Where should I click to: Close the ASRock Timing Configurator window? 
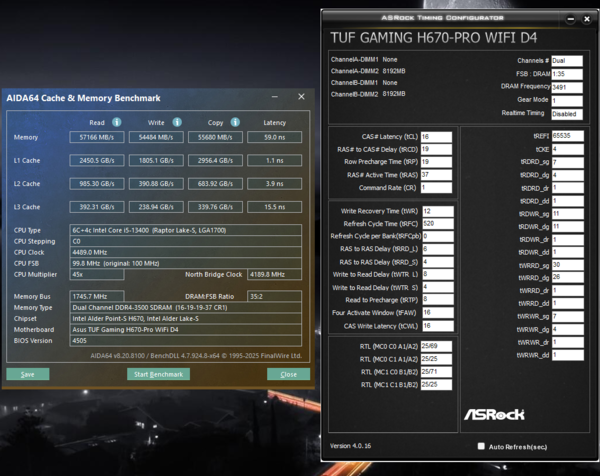click(587, 19)
